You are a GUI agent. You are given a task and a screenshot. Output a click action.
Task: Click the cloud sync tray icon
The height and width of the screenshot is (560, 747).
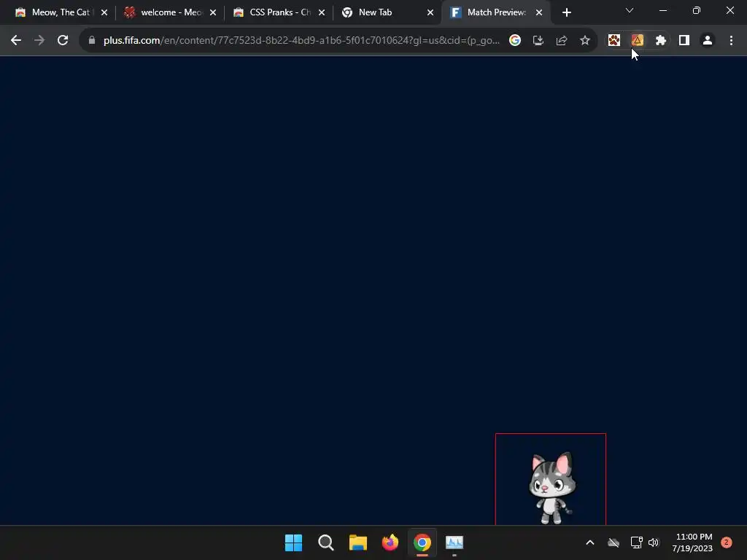click(613, 542)
